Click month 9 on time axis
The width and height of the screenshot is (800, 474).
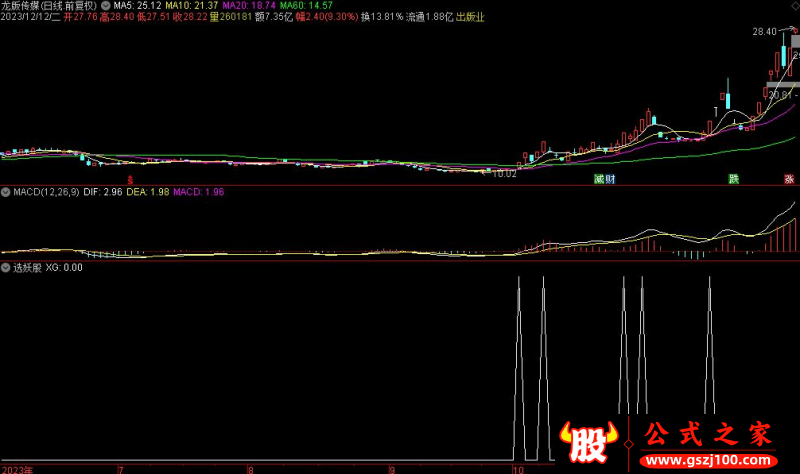click(392, 469)
